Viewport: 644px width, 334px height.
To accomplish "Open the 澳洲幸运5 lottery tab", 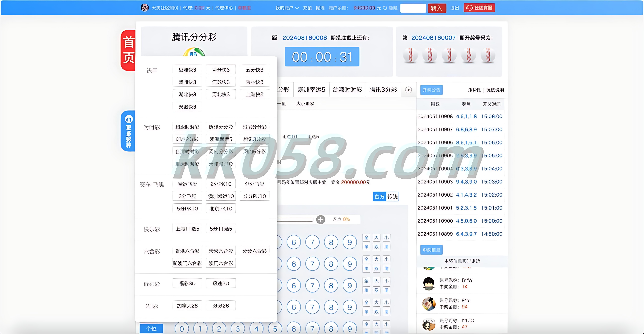I will click(x=311, y=90).
